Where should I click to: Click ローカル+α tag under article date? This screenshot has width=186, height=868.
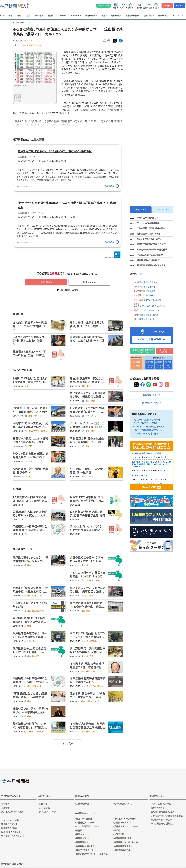tap(23, 45)
